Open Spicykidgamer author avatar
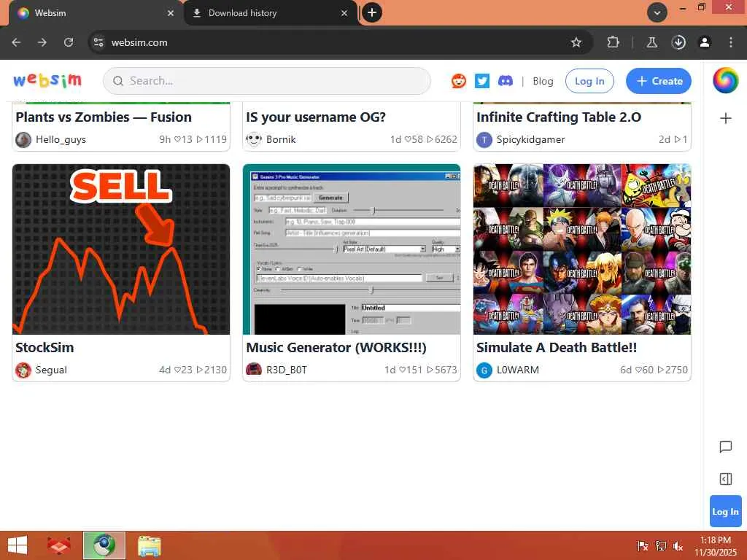Image resolution: width=747 pixels, height=560 pixels. [484, 139]
